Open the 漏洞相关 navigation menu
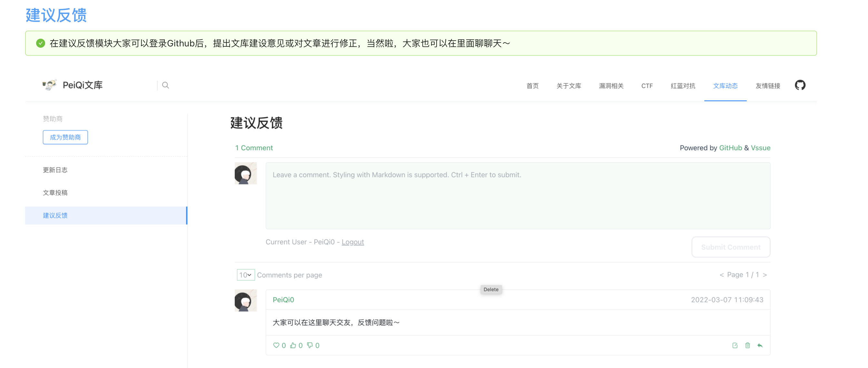This screenshot has height=368, width=868. (x=611, y=86)
